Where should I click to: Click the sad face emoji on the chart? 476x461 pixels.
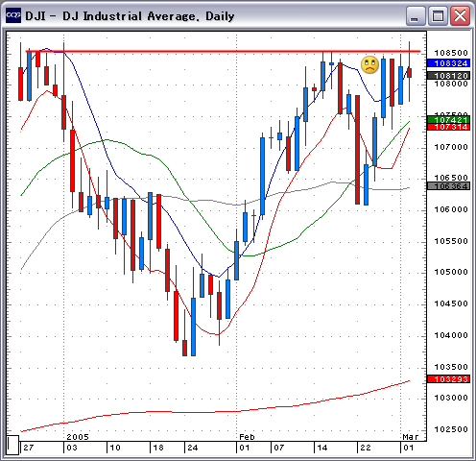tap(369, 65)
